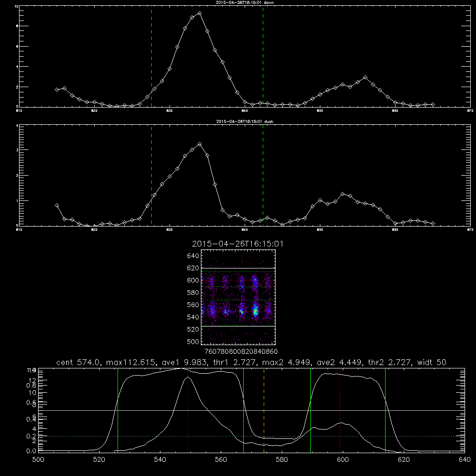
Task: Click the "10" y-axis label on the dawn plot
Action: 16,6
